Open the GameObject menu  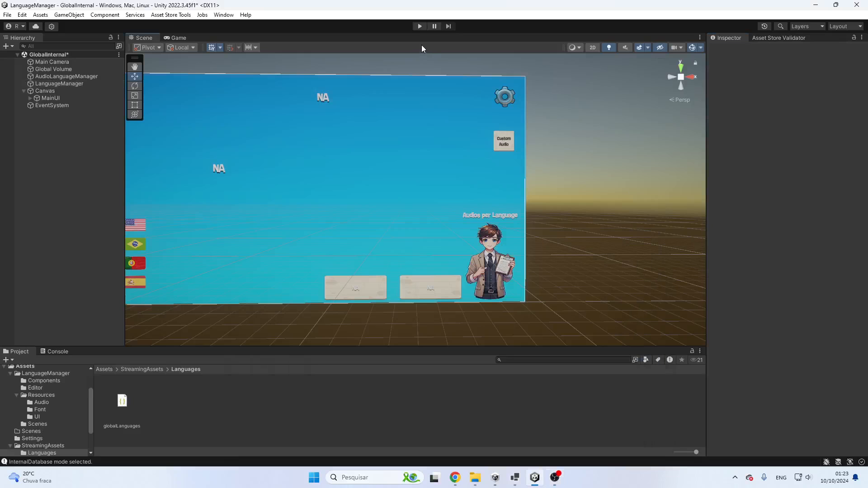tap(69, 15)
